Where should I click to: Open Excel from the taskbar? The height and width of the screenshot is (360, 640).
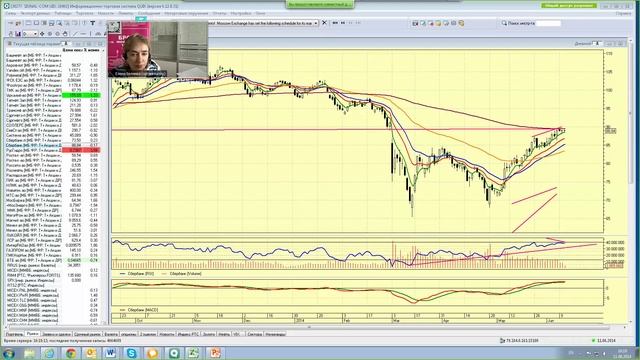click(x=193, y=353)
